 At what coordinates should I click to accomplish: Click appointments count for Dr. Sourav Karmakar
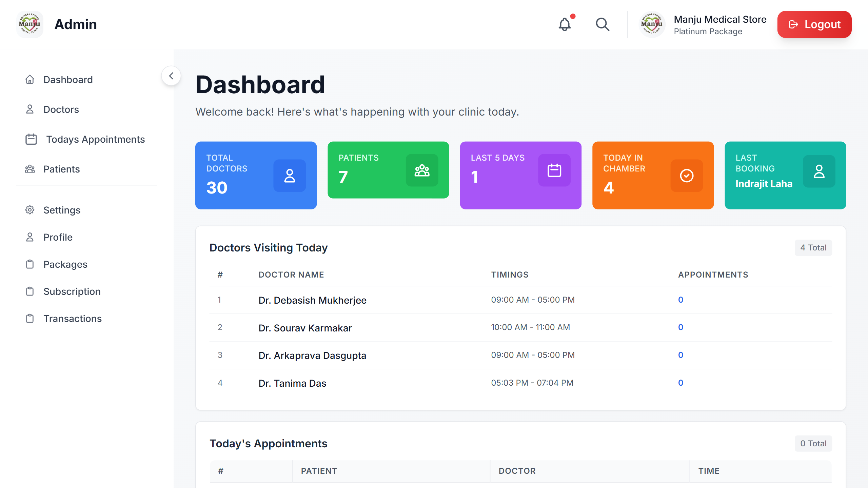click(x=680, y=327)
